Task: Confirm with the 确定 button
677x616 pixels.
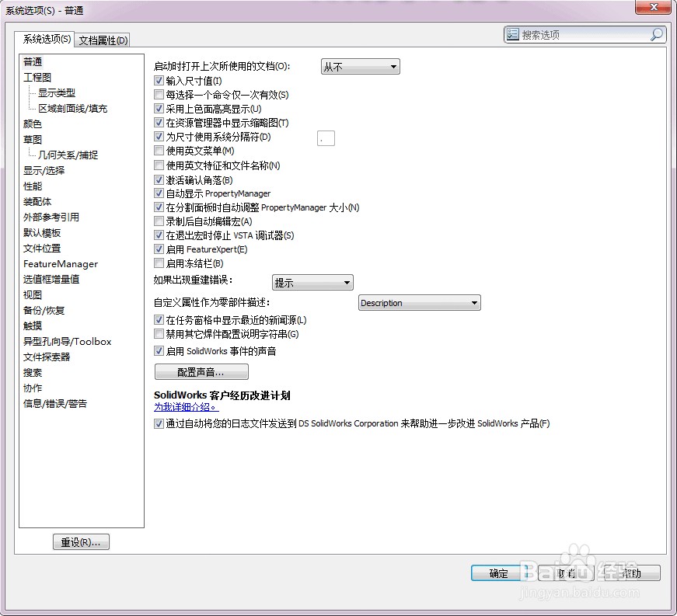Action: tap(499, 573)
